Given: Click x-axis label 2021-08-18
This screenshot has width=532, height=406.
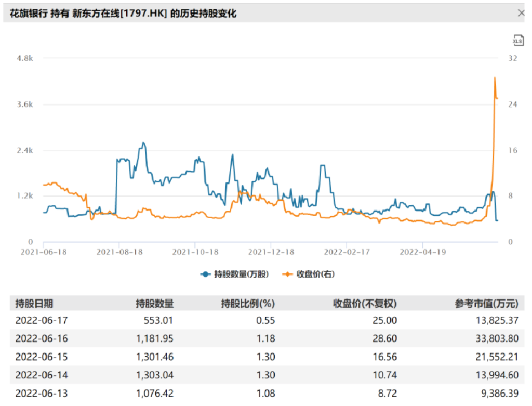Looking at the screenshot, I should point(119,252).
